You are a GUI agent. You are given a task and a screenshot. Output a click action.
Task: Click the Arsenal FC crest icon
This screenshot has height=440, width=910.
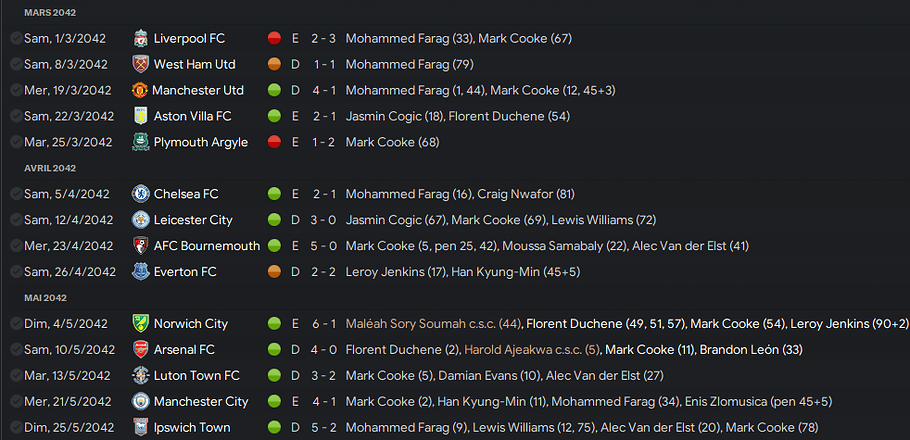[x=140, y=349]
